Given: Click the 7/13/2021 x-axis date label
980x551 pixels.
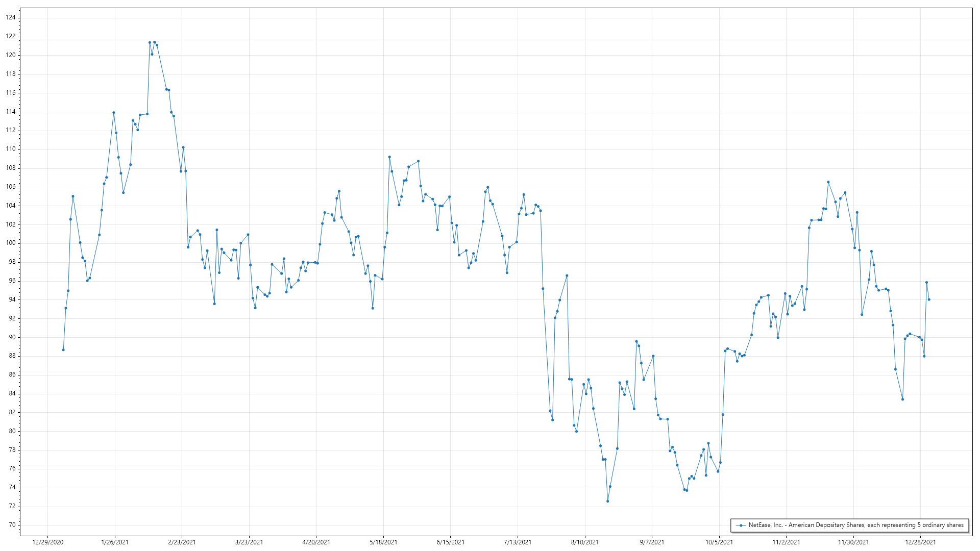Looking at the screenshot, I should [518, 542].
